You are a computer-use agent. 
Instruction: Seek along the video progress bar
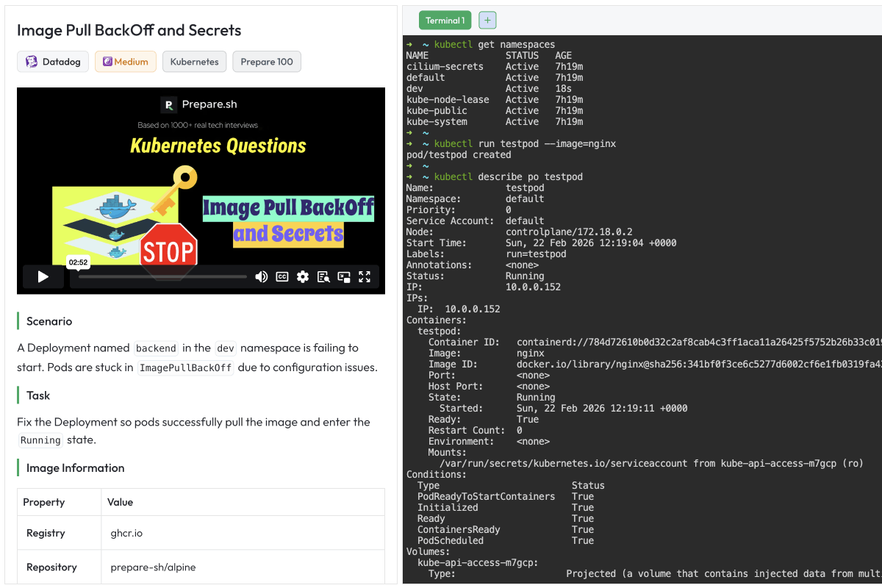click(x=162, y=277)
